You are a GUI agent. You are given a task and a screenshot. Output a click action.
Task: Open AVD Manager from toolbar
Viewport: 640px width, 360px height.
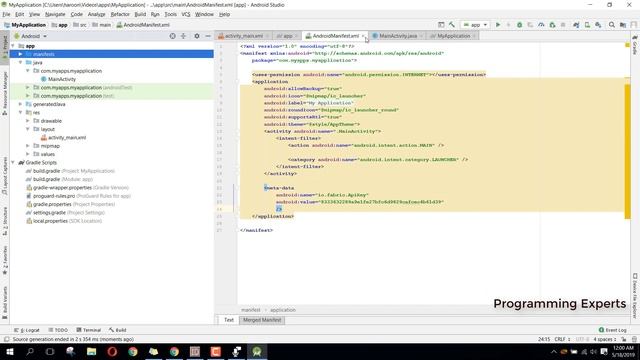(x=587, y=25)
